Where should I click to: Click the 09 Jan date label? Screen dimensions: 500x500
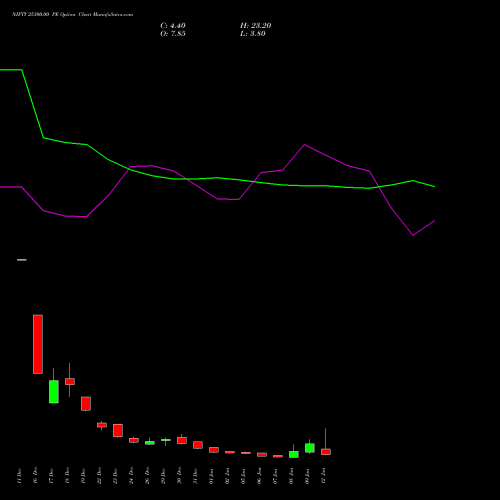pos(307,476)
